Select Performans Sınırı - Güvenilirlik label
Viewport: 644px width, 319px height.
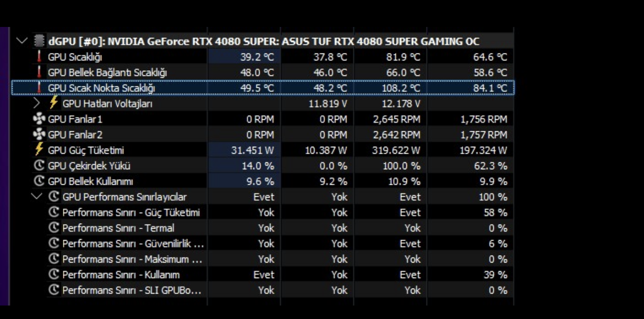coord(133,244)
